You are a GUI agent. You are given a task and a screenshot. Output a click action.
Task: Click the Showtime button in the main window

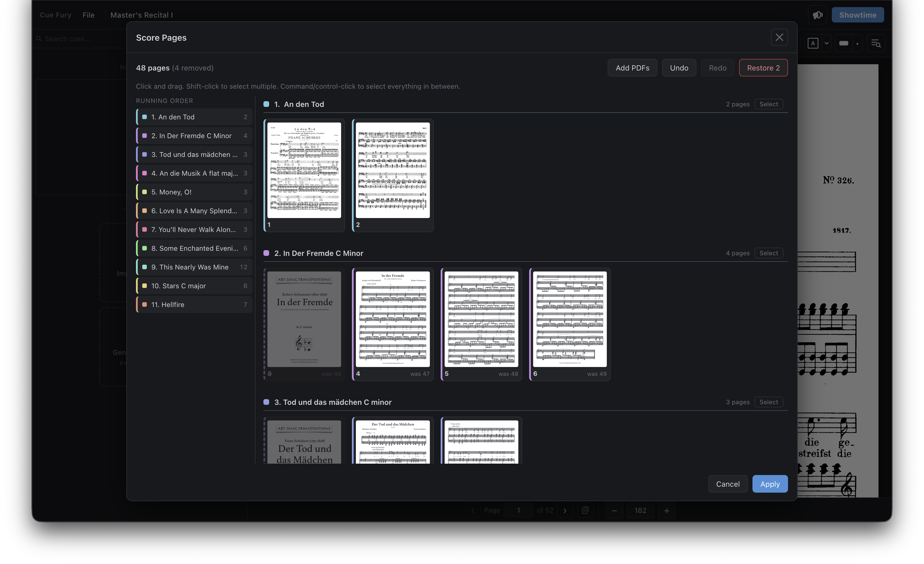857,15
